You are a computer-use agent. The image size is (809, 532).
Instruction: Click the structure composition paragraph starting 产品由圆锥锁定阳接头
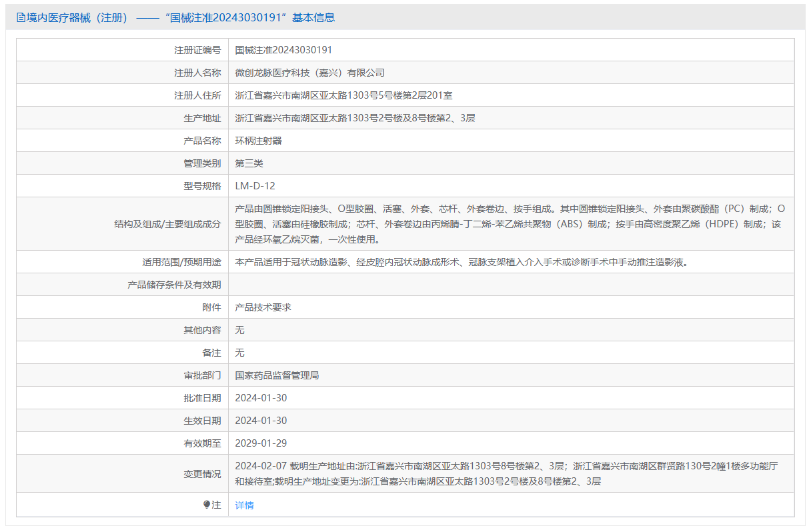coord(508,224)
